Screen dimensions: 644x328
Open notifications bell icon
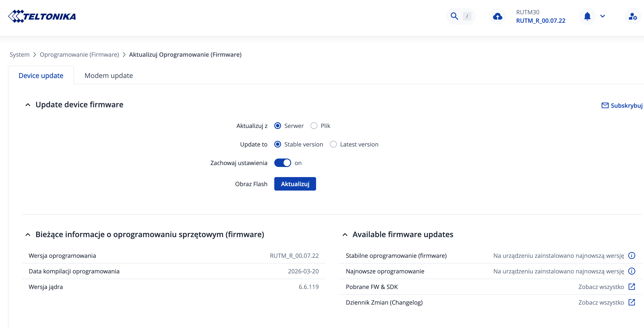[587, 16]
